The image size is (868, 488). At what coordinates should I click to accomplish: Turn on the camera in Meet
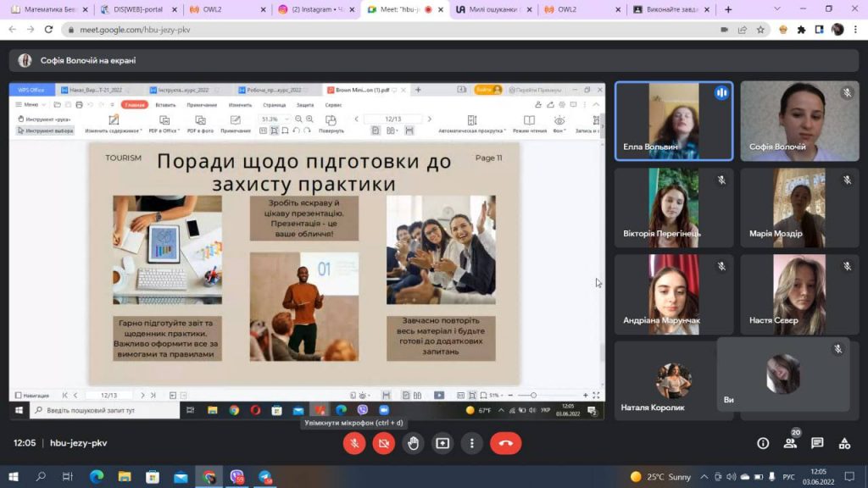tap(384, 443)
